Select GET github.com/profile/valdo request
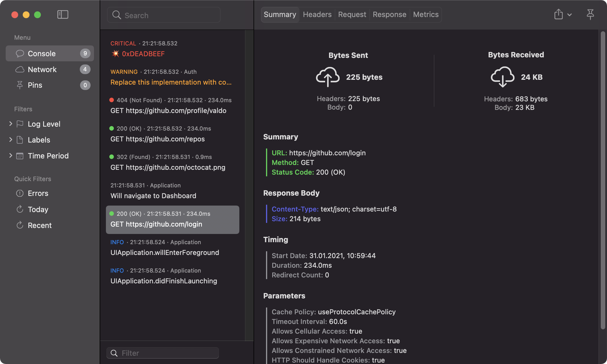The image size is (607, 364). coord(173,106)
